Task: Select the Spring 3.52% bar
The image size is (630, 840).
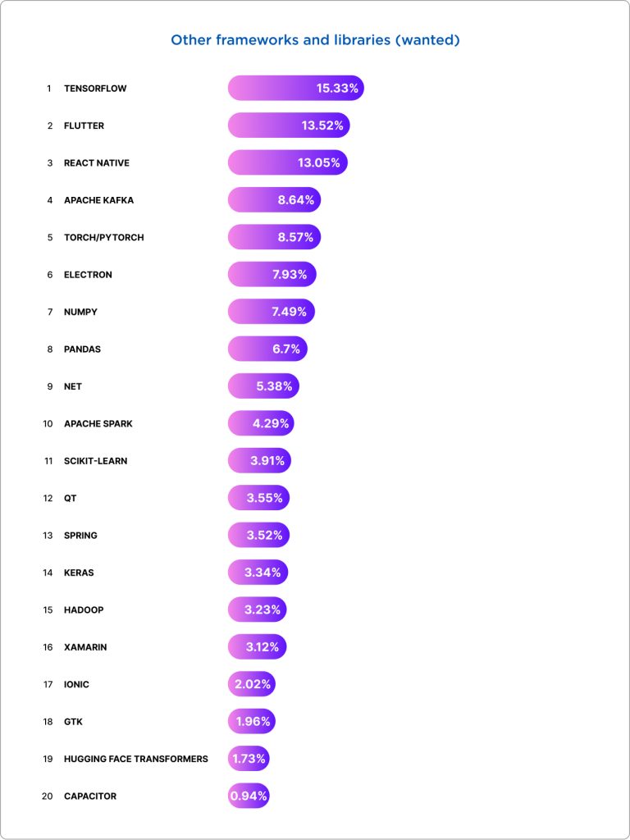Action: 258,535
